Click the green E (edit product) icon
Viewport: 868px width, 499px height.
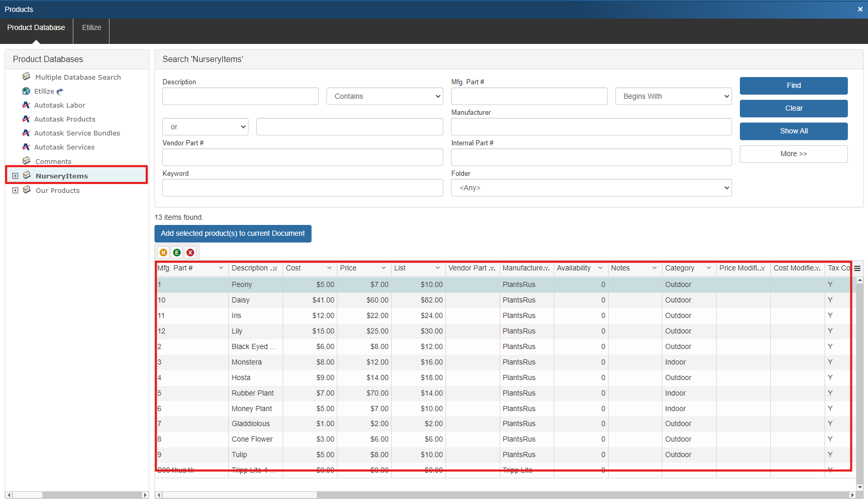(x=177, y=252)
